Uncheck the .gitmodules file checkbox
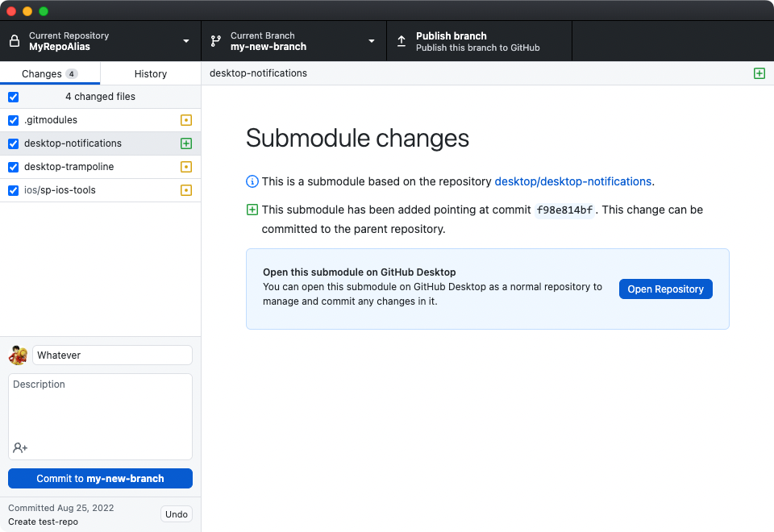The image size is (774, 532). 13,120
